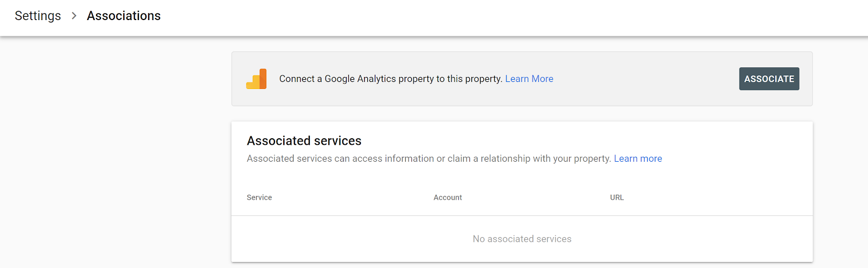This screenshot has width=868, height=268.
Task: Click the breadcrumb chevron arrow after Settings
Action: coord(74,16)
